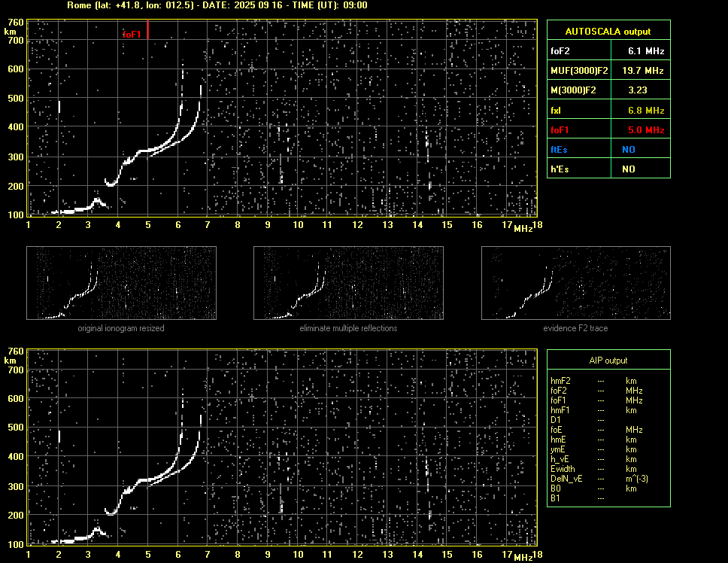Click the hmE row in AIP output
This screenshot has width=728, height=563.
593,440
